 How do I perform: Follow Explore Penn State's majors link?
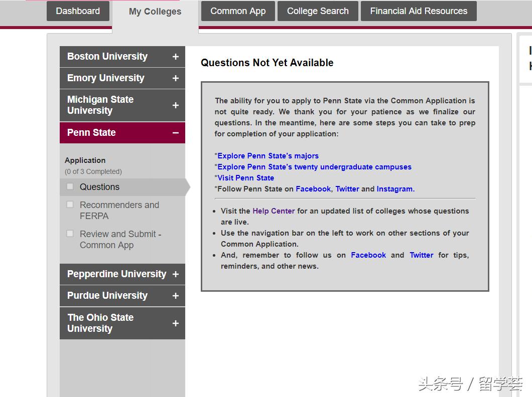point(268,156)
